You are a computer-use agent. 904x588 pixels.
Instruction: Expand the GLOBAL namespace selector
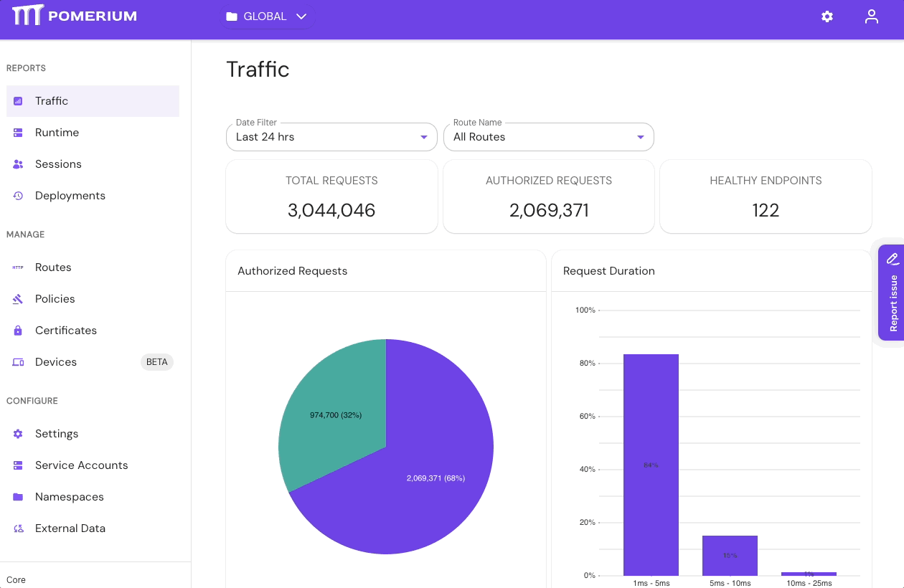click(267, 16)
